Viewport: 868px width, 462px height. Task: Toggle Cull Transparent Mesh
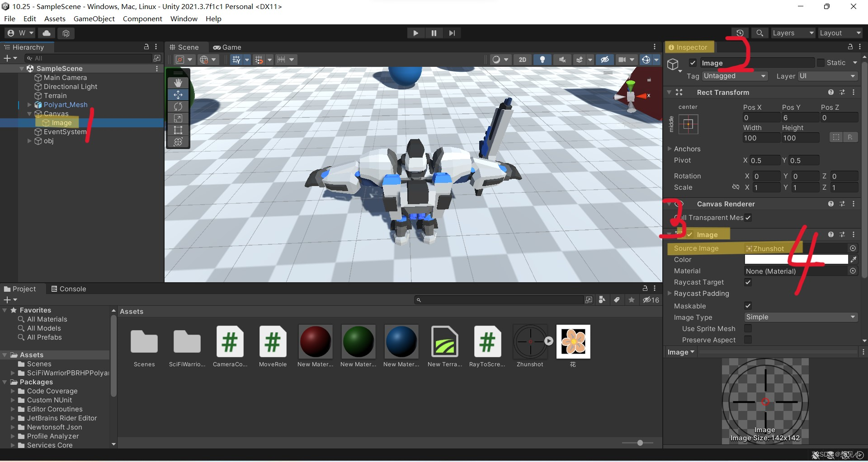tap(749, 218)
